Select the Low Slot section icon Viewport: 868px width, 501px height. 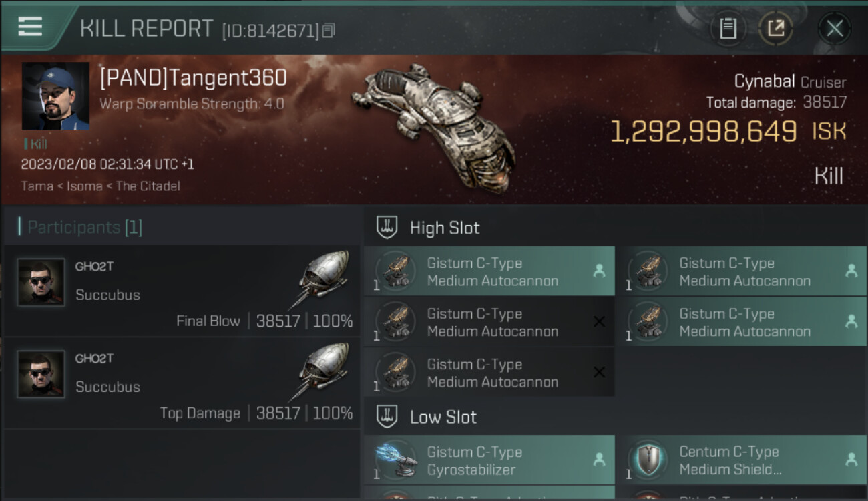[387, 417]
